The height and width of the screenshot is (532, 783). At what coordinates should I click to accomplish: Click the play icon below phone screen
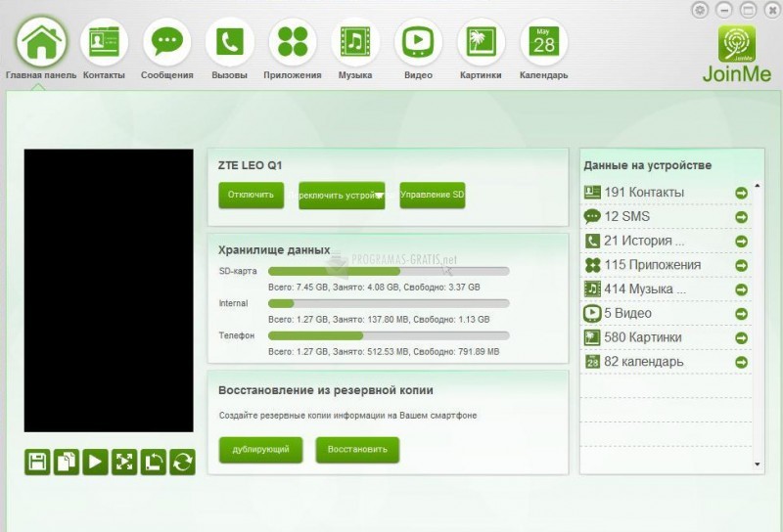tap(95, 462)
